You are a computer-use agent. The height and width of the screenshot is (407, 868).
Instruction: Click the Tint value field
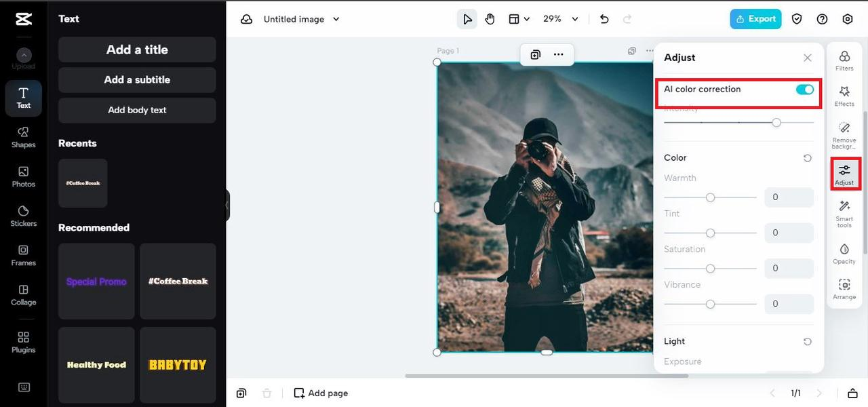click(x=789, y=233)
